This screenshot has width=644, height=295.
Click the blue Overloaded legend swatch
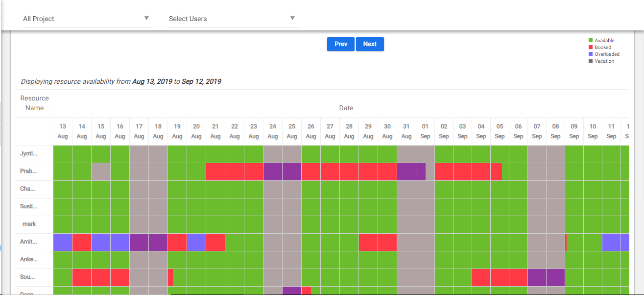[x=591, y=54]
